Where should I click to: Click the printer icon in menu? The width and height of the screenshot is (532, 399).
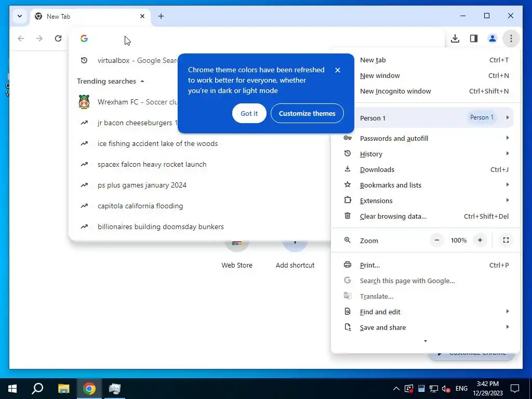point(348,264)
